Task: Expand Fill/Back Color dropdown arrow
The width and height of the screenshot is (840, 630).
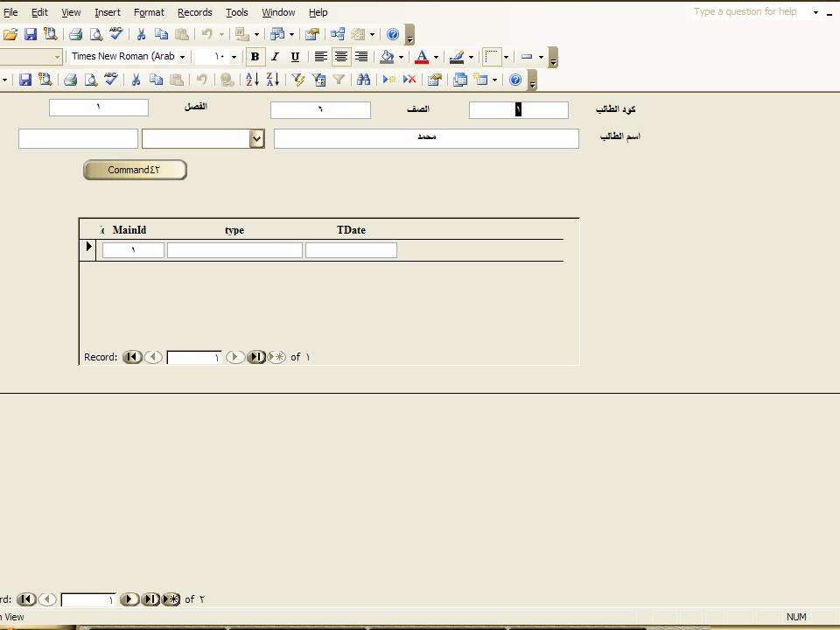Action: click(401, 57)
